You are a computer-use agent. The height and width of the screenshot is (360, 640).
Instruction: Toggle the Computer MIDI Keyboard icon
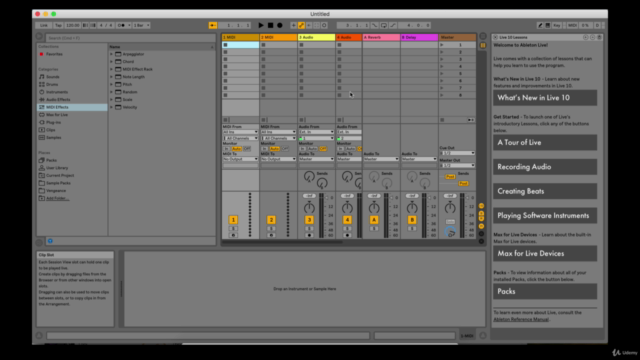pyautogui.click(x=548, y=25)
